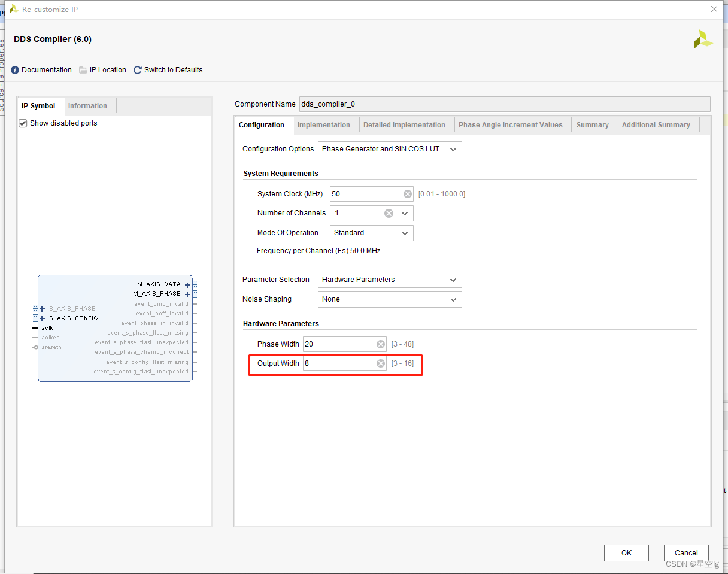Open the Parameter Selection dropdown
This screenshot has height=574, width=728.
click(x=390, y=280)
